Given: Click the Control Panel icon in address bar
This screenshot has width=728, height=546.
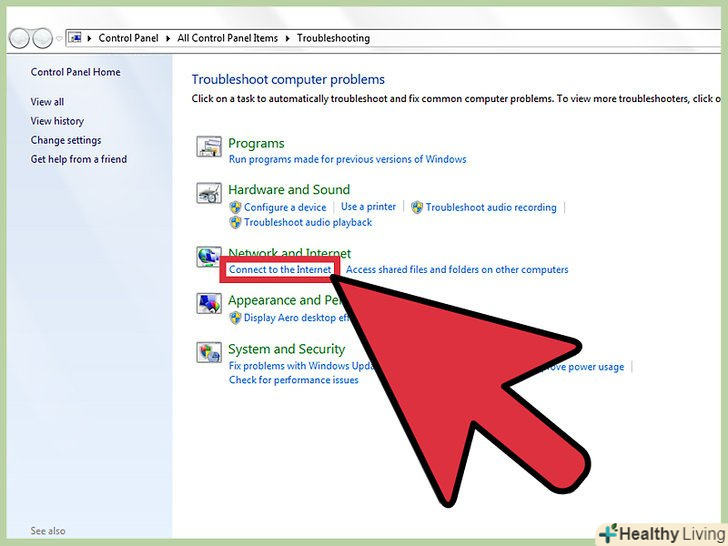Looking at the screenshot, I should [75, 38].
